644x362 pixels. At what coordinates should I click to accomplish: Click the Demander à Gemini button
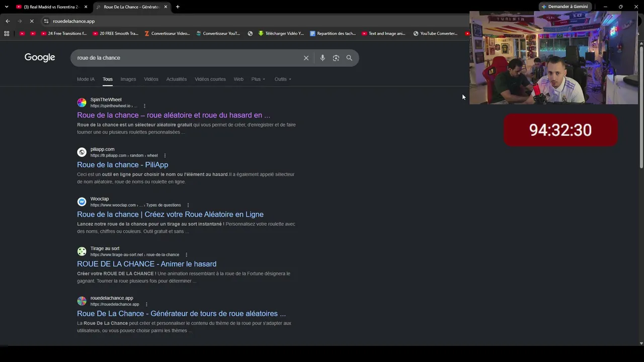565,7
